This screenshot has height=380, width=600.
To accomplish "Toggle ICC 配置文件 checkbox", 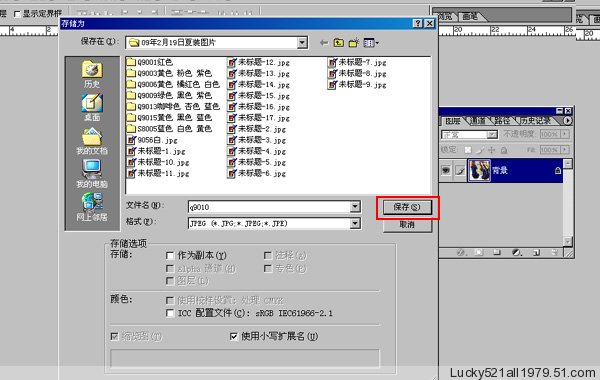I will pyautogui.click(x=170, y=313).
